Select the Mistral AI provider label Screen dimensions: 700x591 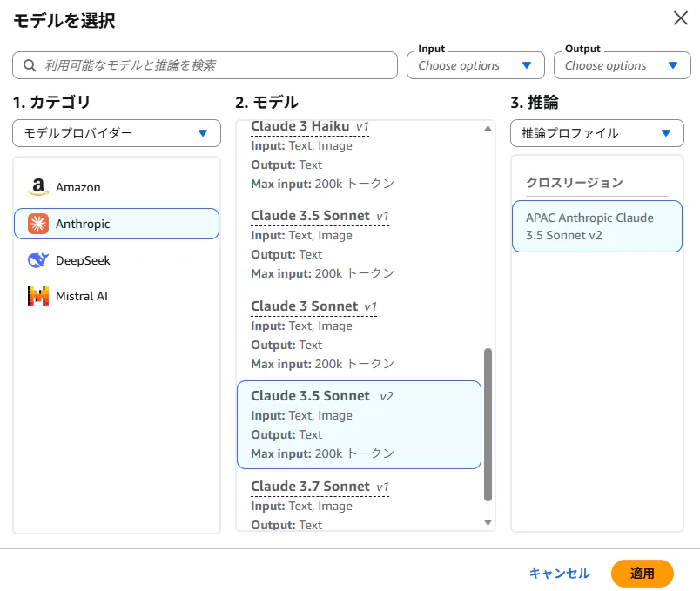[x=82, y=297]
